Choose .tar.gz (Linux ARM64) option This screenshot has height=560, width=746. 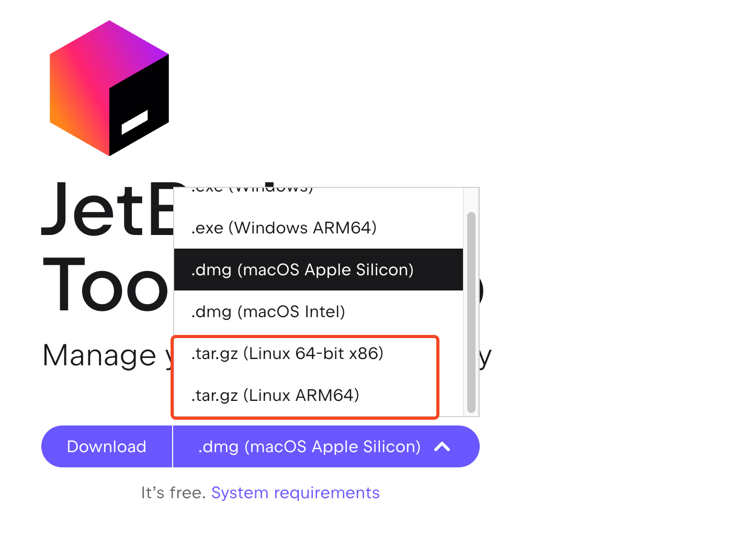tap(275, 396)
